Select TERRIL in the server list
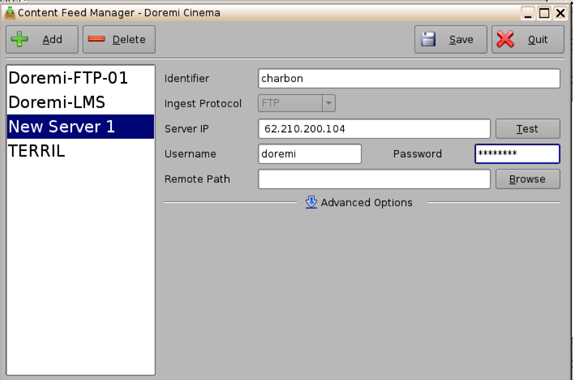Screen dimensions: 573x380 pos(80,151)
